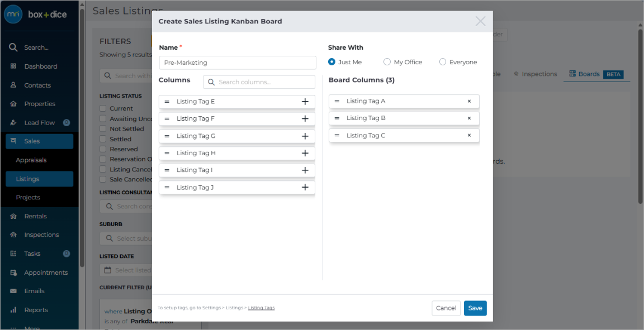644x330 pixels.
Task: Open the Suburb select field
Action: [x=126, y=238]
